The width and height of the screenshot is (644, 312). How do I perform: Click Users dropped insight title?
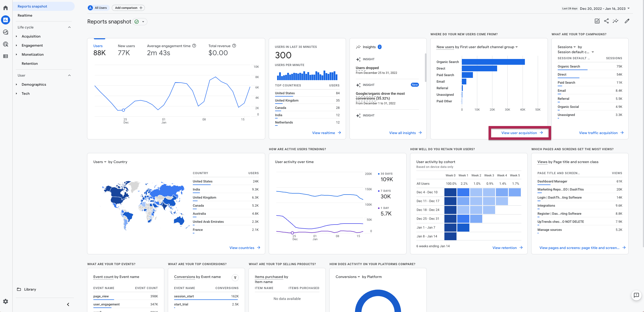tap(367, 68)
